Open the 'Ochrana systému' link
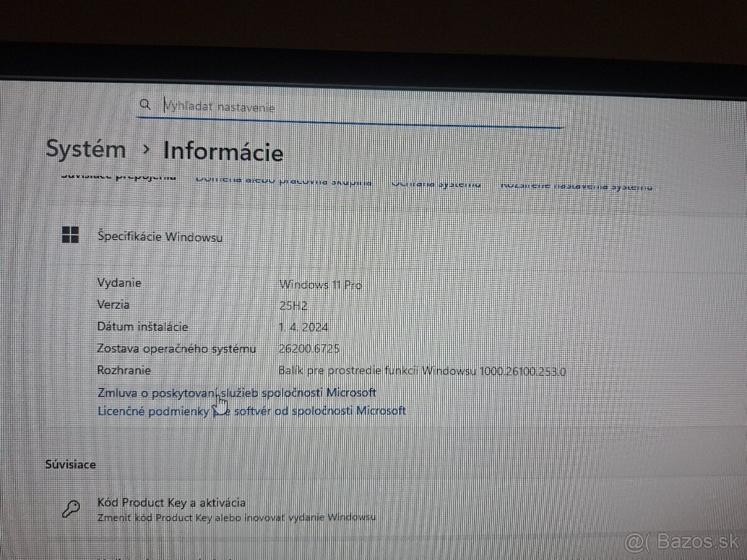The height and width of the screenshot is (560, 747). (436, 184)
